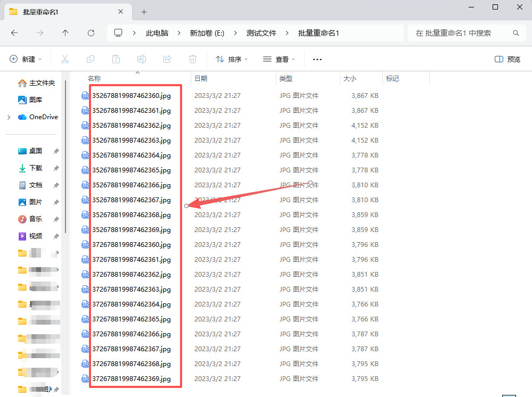
Task: Expand chevron after 新加卷 (E:) in path
Action: 235,33
